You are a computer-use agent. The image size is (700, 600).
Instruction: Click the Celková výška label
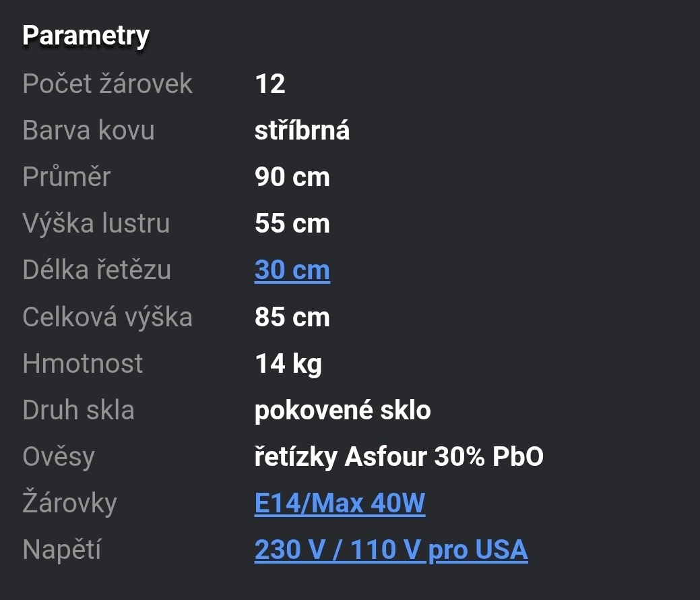[107, 317]
